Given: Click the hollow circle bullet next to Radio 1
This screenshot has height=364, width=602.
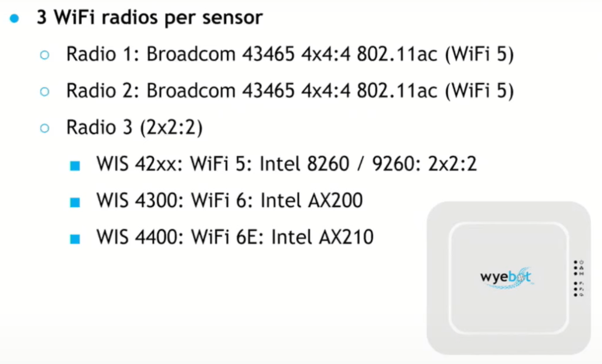Looking at the screenshot, I should 45,55.
